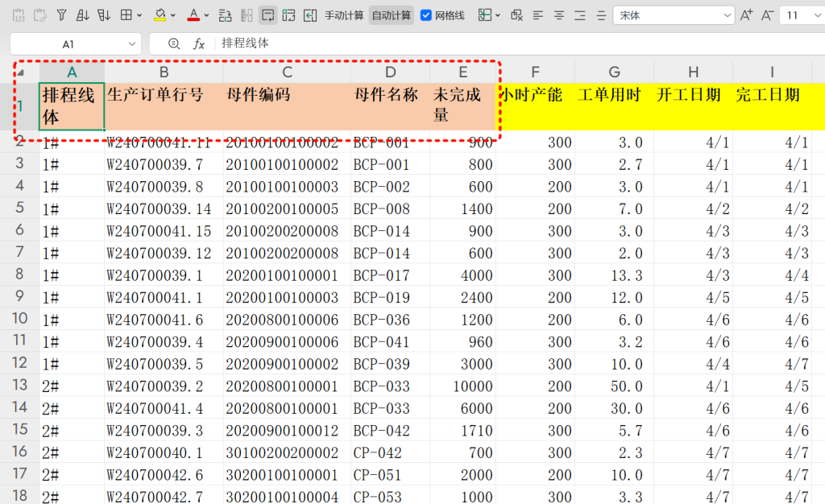The height and width of the screenshot is (504, 825).
Task: Select row 8 header
Action: coord(19,275)
